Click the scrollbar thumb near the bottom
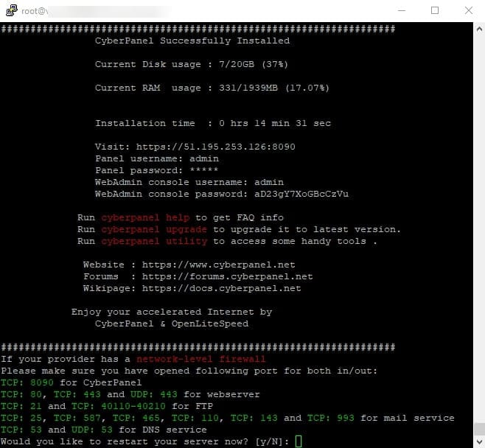The width and height of the screenshot is (485, 448). point(479,429)
